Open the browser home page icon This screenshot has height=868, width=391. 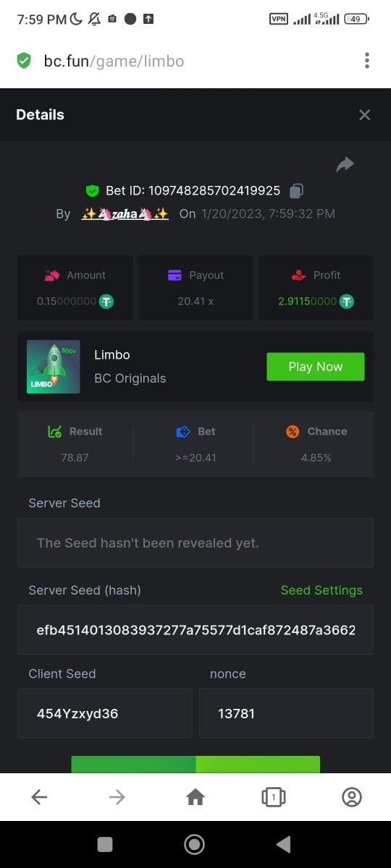(195, 797)
